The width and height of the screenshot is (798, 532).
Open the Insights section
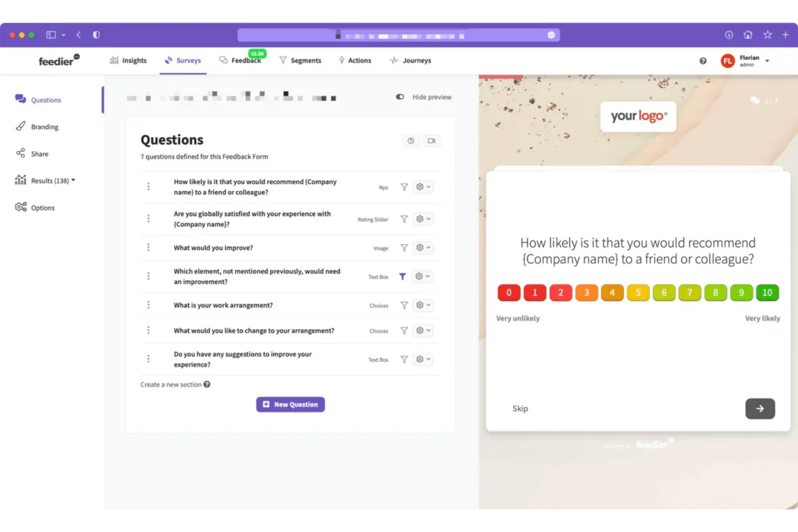click(x=128, y=60)
